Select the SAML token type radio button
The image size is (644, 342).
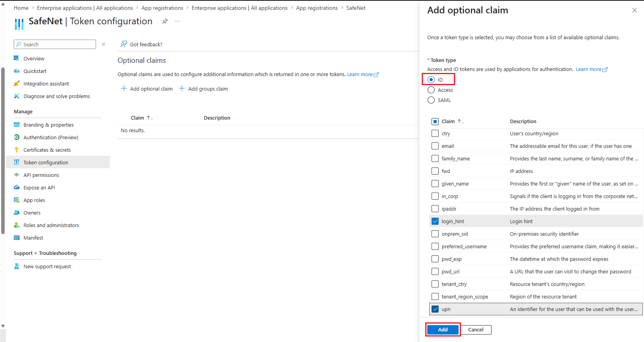pos(431,100)
